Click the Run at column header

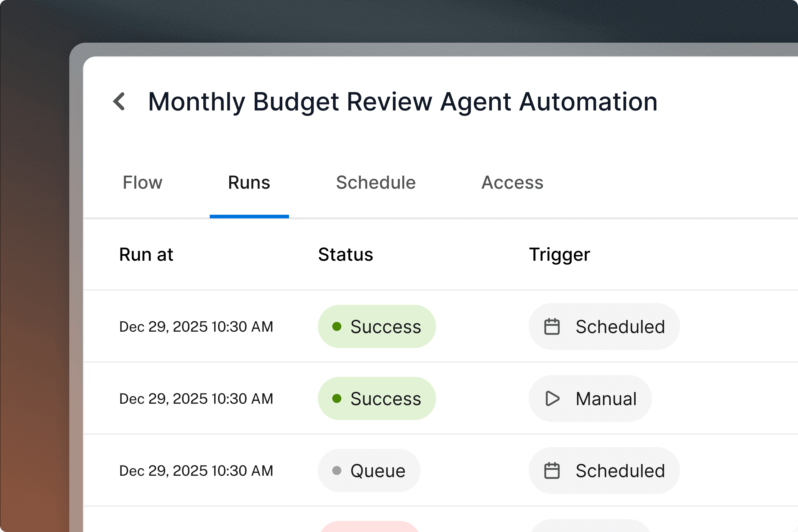[146, 254]
